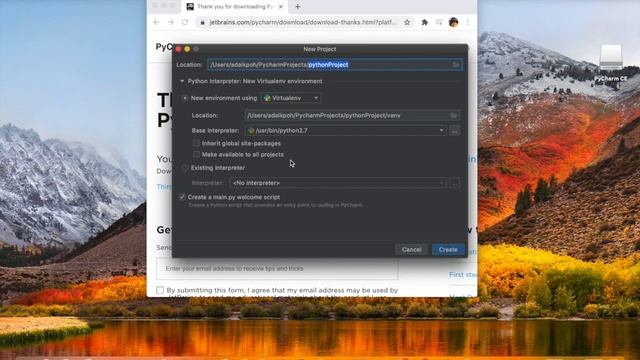Open Chrome extensions puzzle icon
Viewport: 640px width, 360px height.
coord(424,22)
